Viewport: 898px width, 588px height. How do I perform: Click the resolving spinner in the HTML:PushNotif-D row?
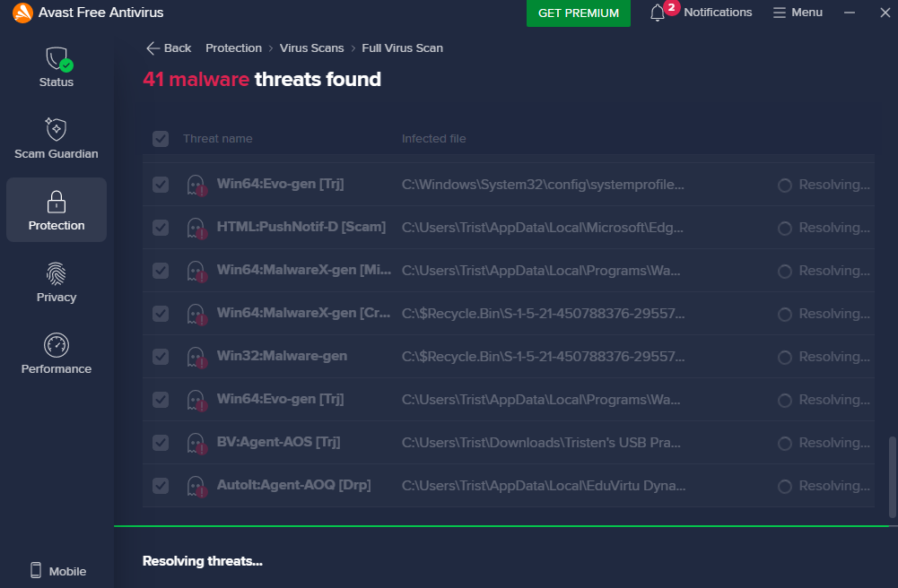coord(785,229)
